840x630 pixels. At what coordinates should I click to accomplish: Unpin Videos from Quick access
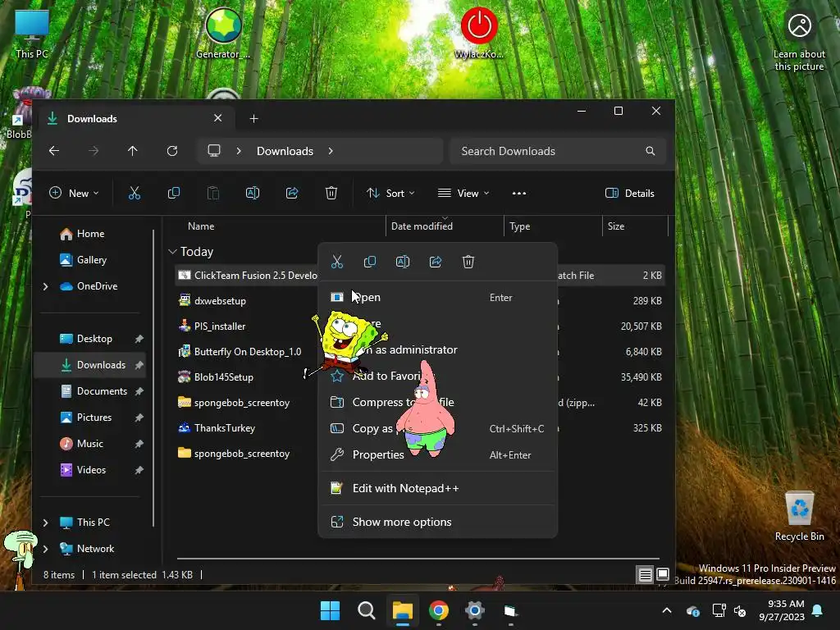[x=139, y=470]
